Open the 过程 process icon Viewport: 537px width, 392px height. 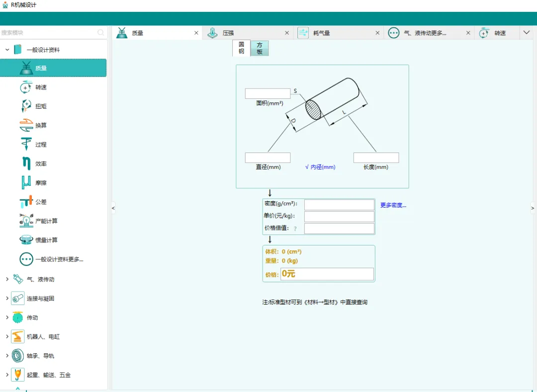26,145
